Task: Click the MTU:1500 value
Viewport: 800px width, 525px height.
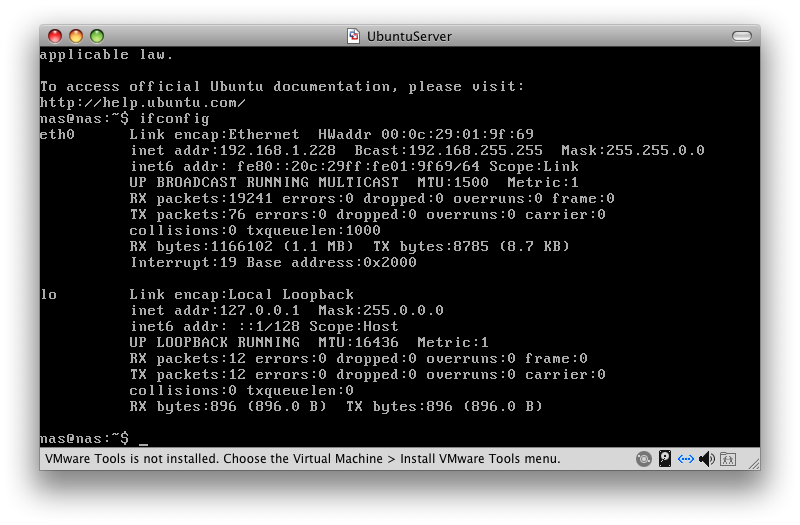Action: point(453,182)
